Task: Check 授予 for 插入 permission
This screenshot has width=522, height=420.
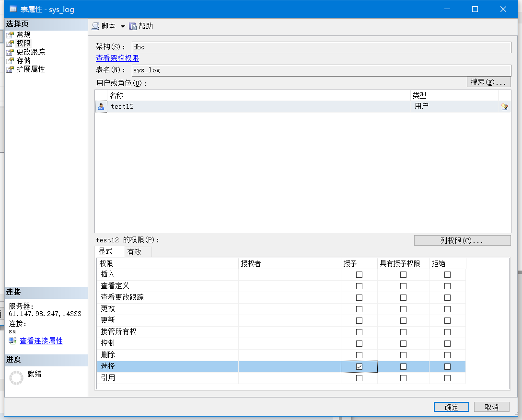Action: pos(359,275)
